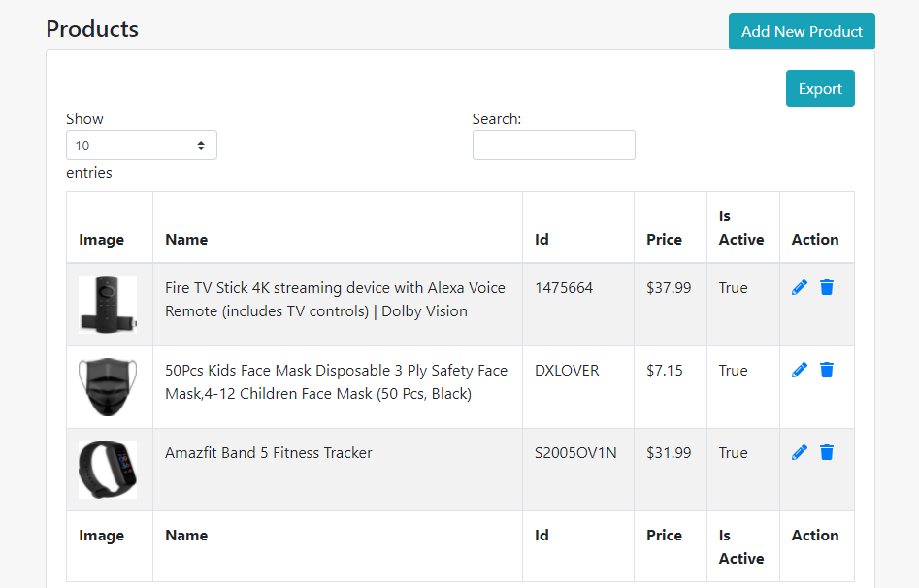Delete the Amazfit Band 5 product
This screenshot has width=919, height=588.
click(x=827, y=452)
